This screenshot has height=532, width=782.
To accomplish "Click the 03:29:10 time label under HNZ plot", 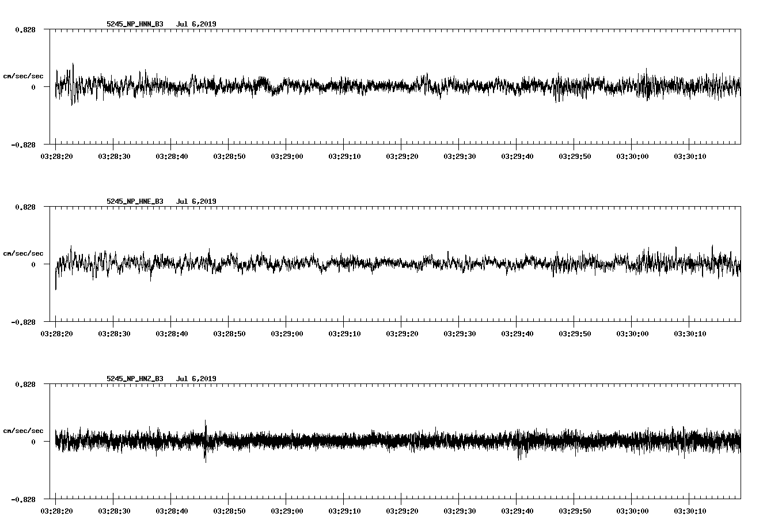I will tap(344, 511).
